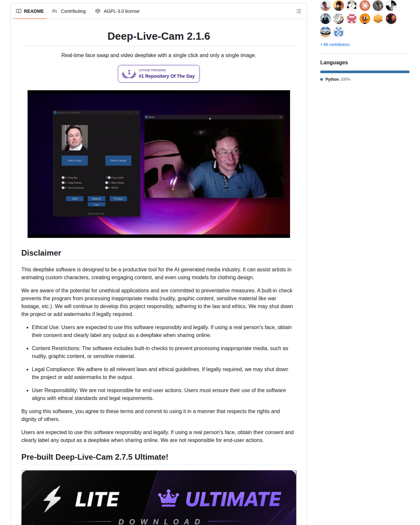Open the orange pixel character with glasses avatar
Image resolution: width=420 pixels, height=525 pixels.
365,19
